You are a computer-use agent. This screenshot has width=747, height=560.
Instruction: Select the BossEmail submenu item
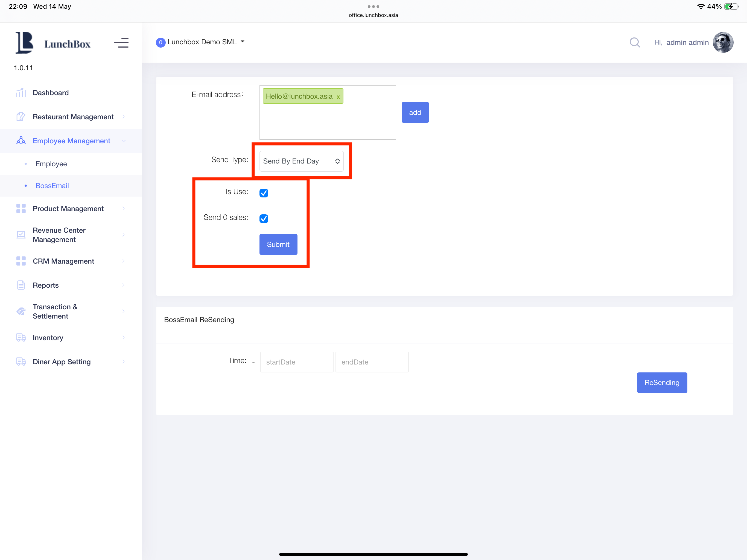[71, 186]
